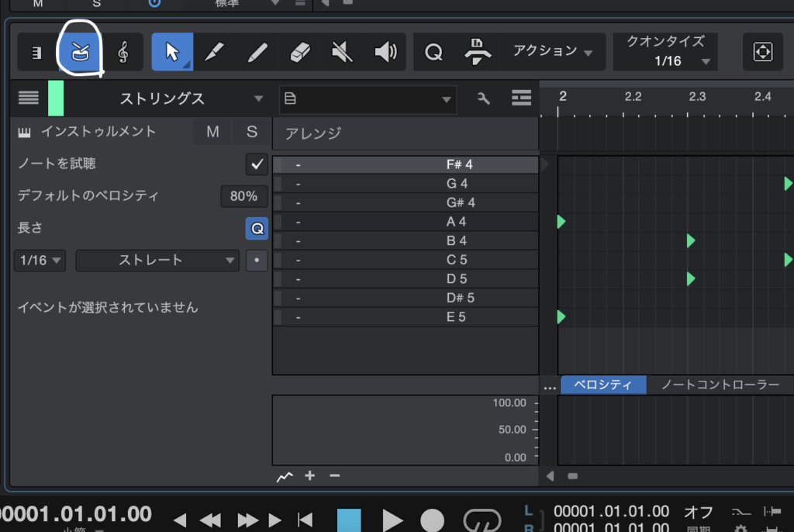The height and width of the screenshot is (532, 794).
Task: Open the アクション dropdown menu
Action: click(552, 52)
